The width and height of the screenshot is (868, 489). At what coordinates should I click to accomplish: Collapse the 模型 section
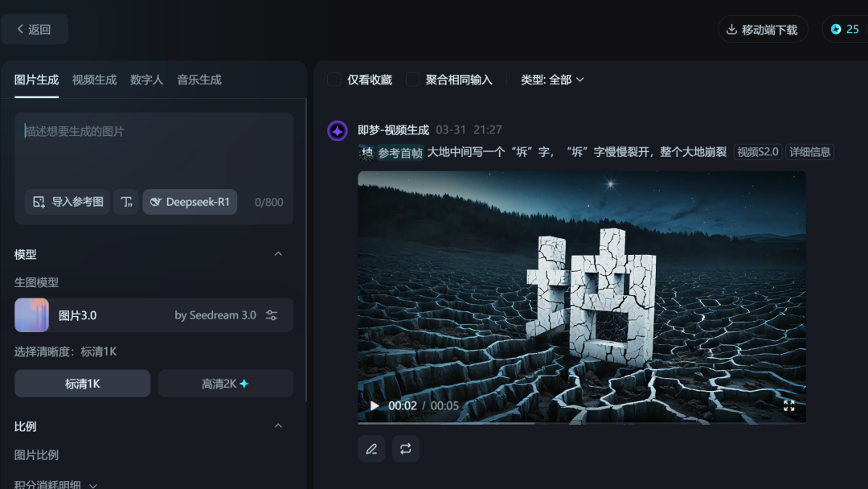tap(278, 254)
